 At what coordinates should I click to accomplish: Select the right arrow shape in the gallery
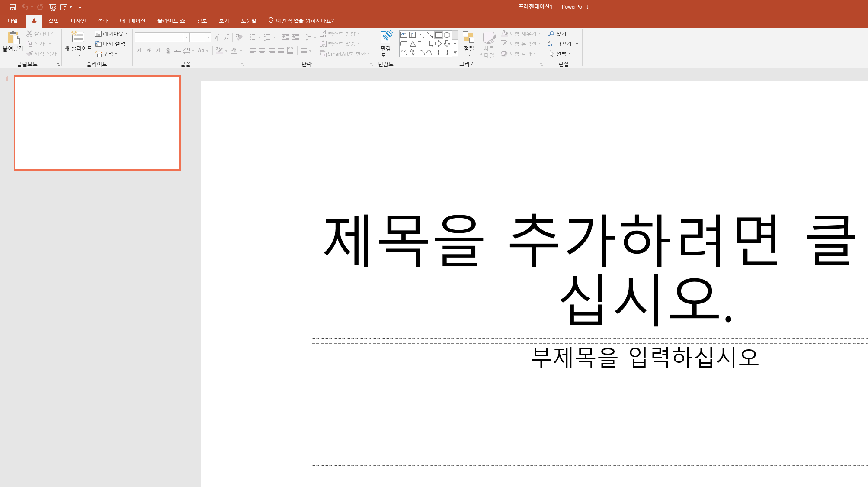438,44
